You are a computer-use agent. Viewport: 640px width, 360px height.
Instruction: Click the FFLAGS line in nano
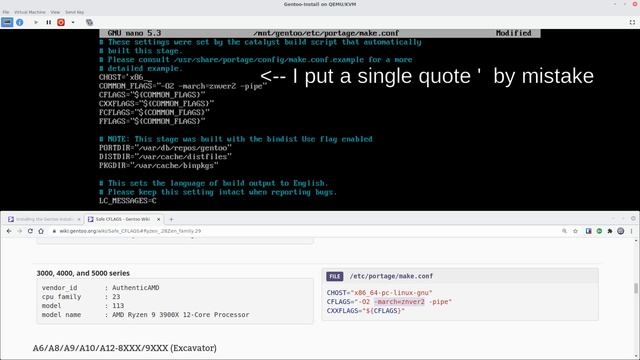(152, 121)
